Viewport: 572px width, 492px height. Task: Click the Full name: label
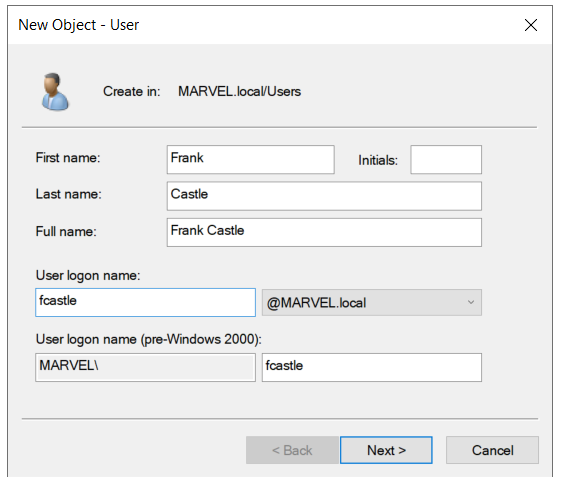point(66,231)
